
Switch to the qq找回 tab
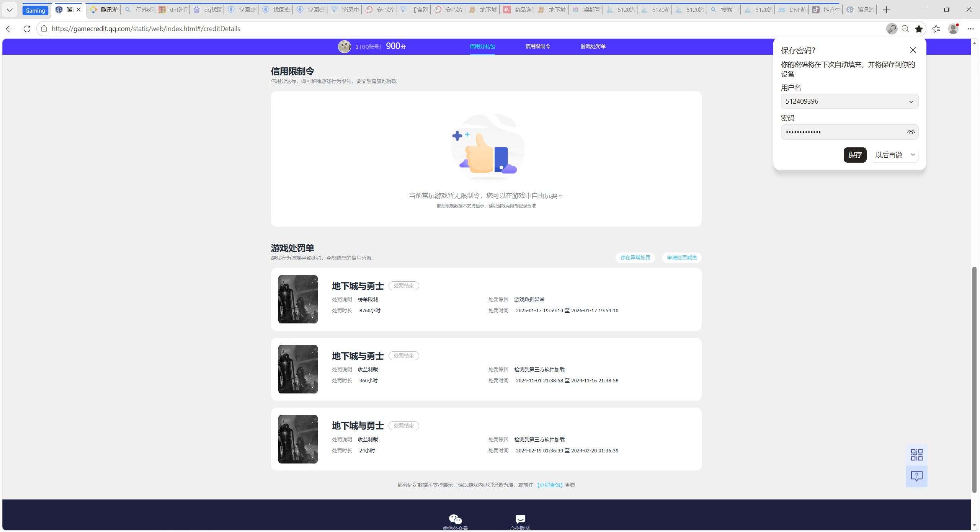point(208,10)
